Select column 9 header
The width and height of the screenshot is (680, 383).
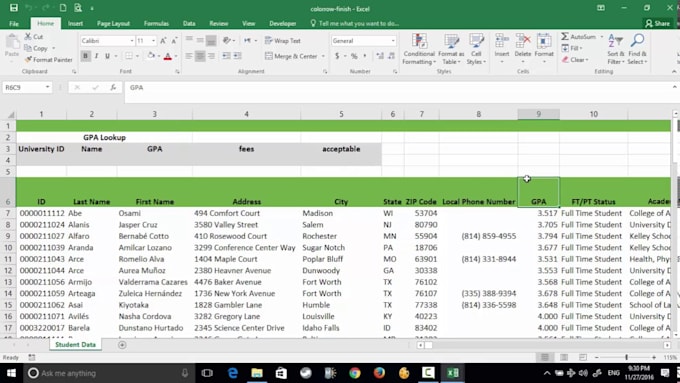click(538, 114)
